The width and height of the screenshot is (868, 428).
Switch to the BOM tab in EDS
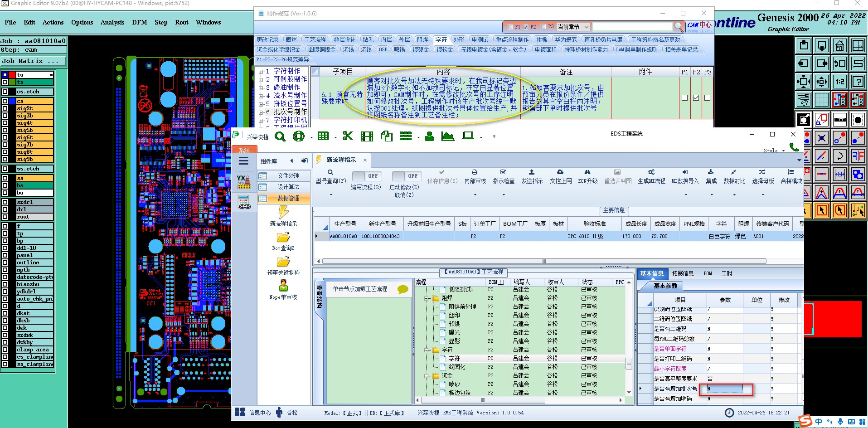pos(708,273)
